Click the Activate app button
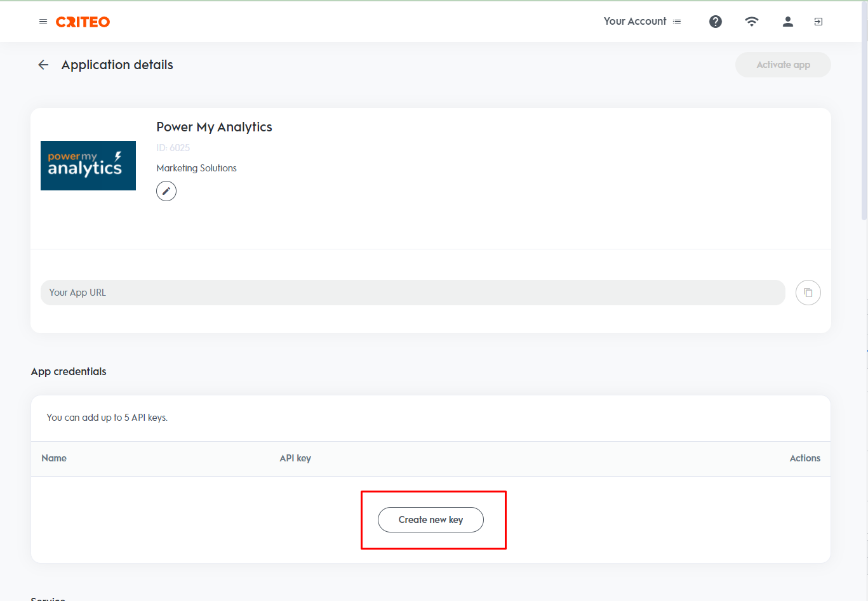This screenshot has height=601, width=868. pos(783,65)
